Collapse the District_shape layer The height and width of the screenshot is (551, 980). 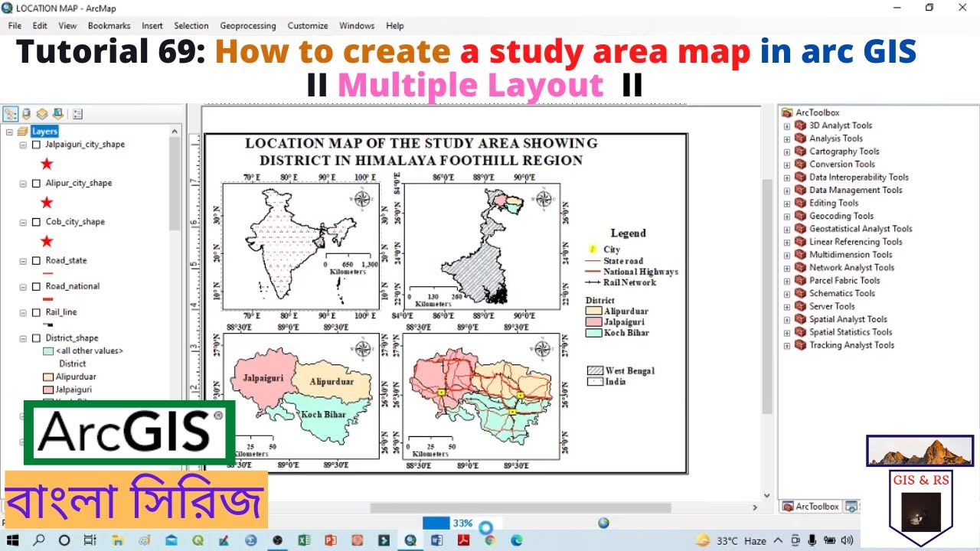click(24, 338)
